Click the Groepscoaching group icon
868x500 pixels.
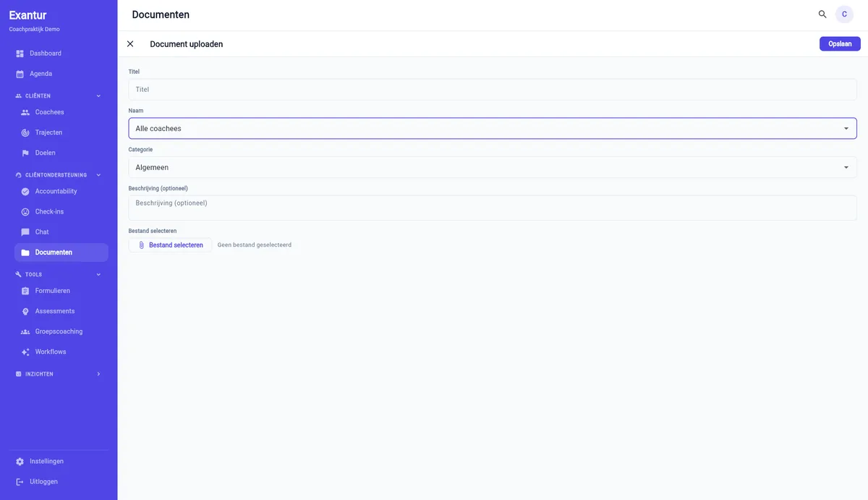pyautogui.click(x=25, y=331)
